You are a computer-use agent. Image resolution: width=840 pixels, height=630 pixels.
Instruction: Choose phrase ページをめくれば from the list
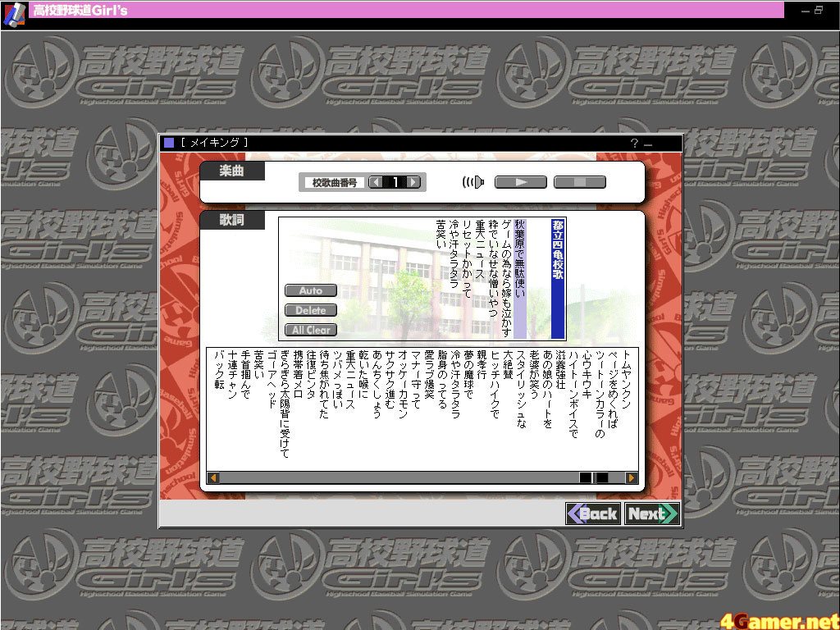click(x=614, y=388)
